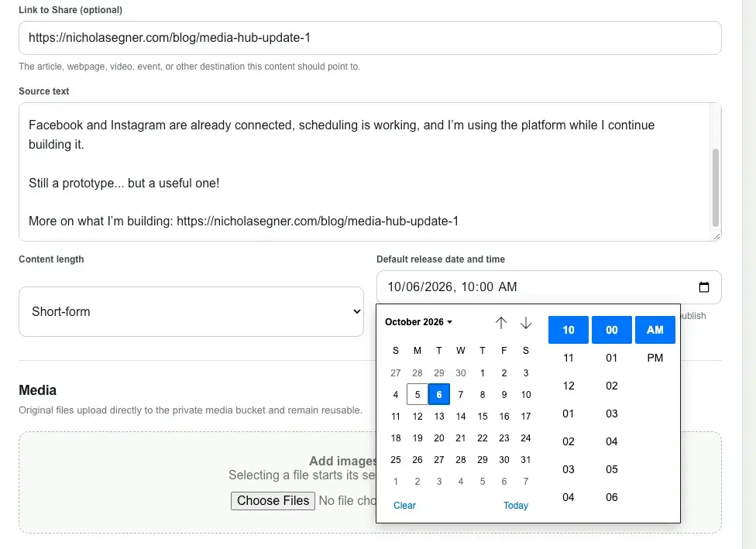756x549 pixels.
Task: Open the Short-form content length dropdown
Action: pos(191,312)
